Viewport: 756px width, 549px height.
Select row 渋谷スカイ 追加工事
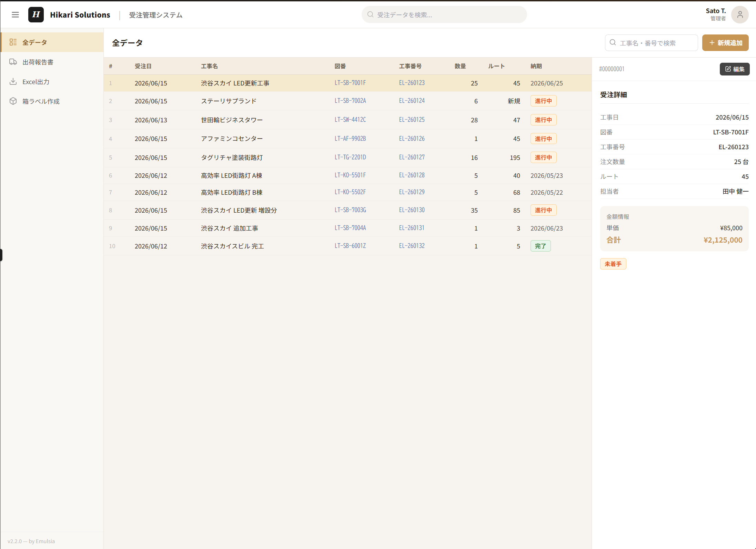[x=347, y=228]
